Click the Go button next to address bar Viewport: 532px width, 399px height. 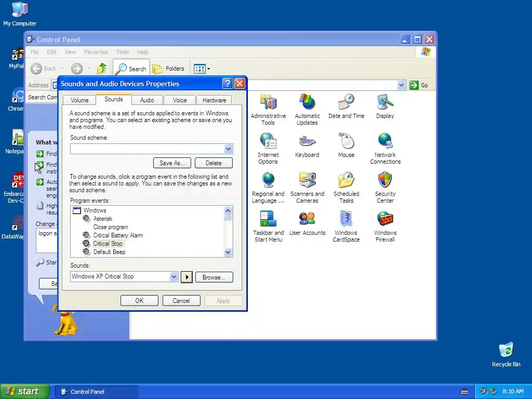419,85
